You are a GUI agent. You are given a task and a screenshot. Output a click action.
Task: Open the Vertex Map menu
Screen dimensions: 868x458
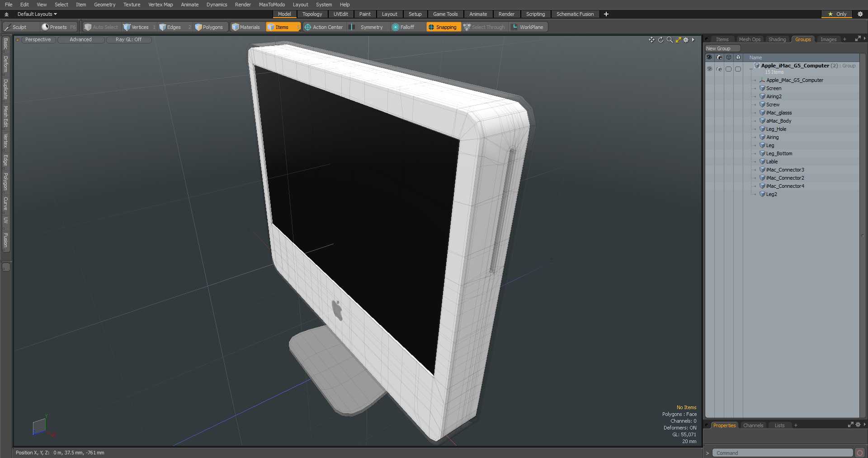160,5
